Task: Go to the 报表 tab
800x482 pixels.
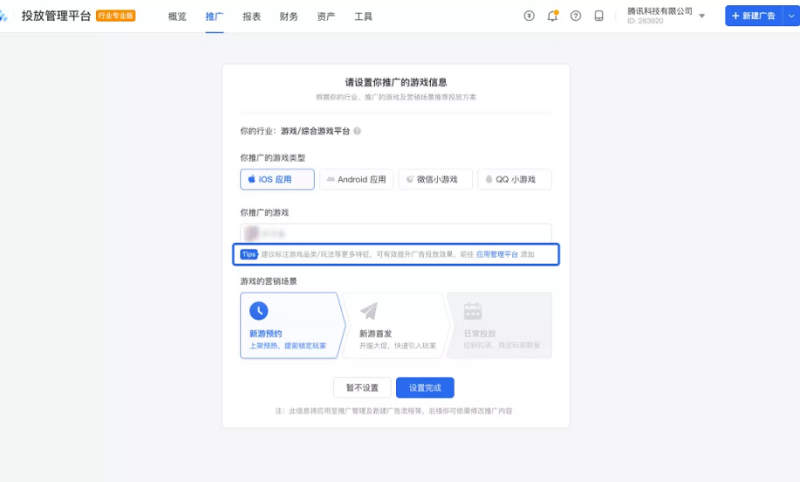Action: coord(252,16)
